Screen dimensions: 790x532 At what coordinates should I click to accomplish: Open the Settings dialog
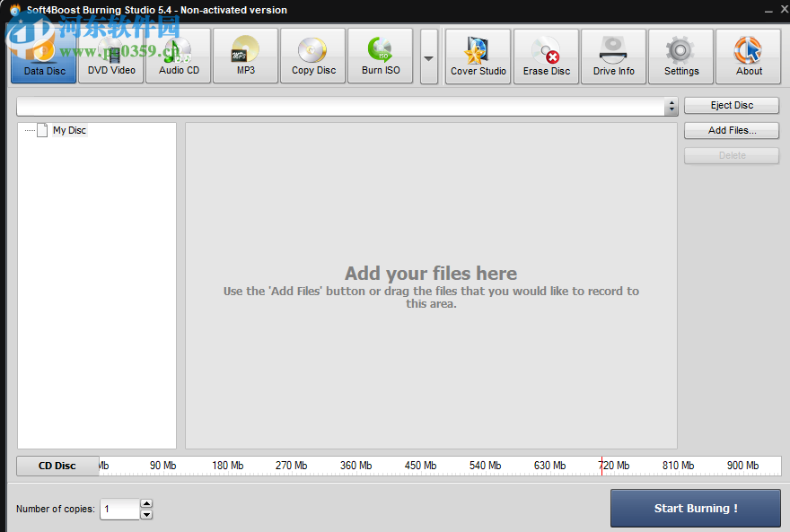click(x=681, y=57)
